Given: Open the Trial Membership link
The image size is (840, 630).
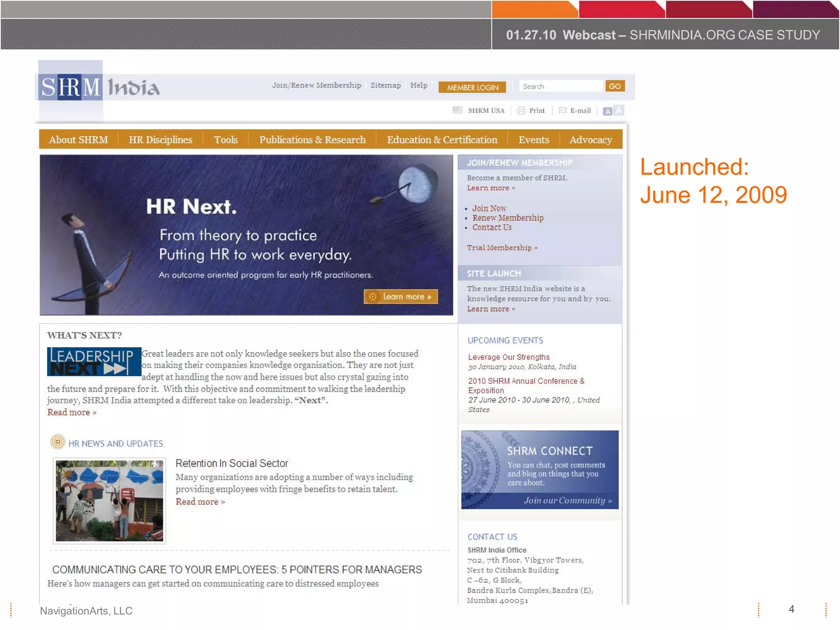Looking at the screenshot, I should (x=502, y=247).
